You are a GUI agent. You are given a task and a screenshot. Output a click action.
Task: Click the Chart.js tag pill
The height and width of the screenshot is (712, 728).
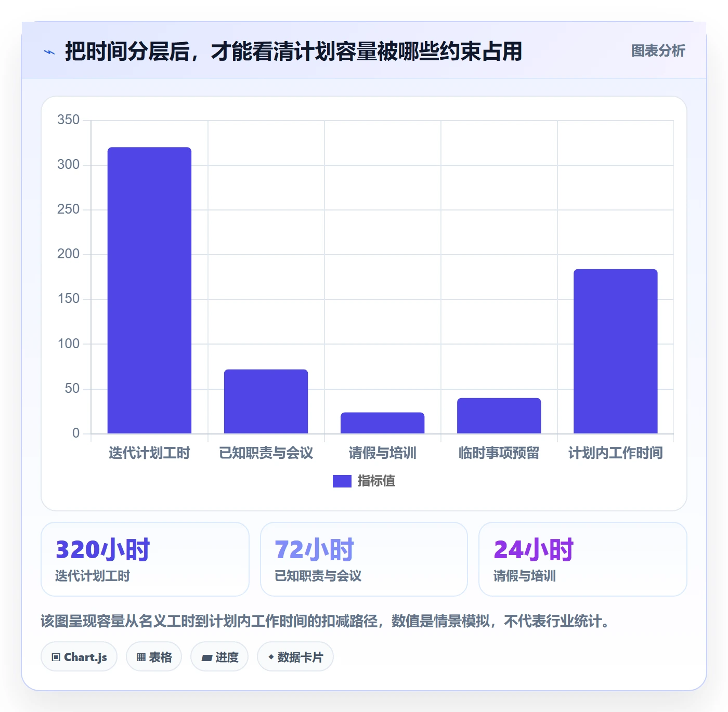(79, 657)
